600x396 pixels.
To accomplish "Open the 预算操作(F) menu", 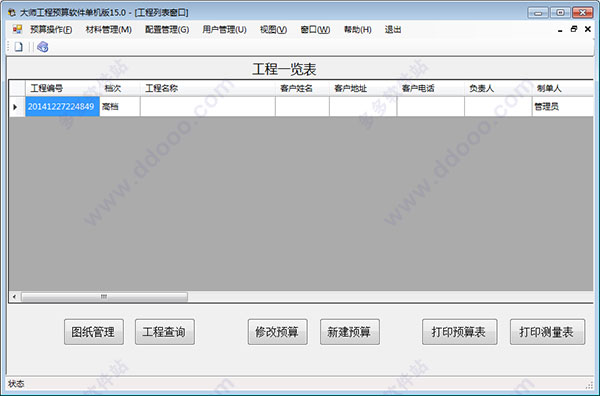I will click(51, 29).
